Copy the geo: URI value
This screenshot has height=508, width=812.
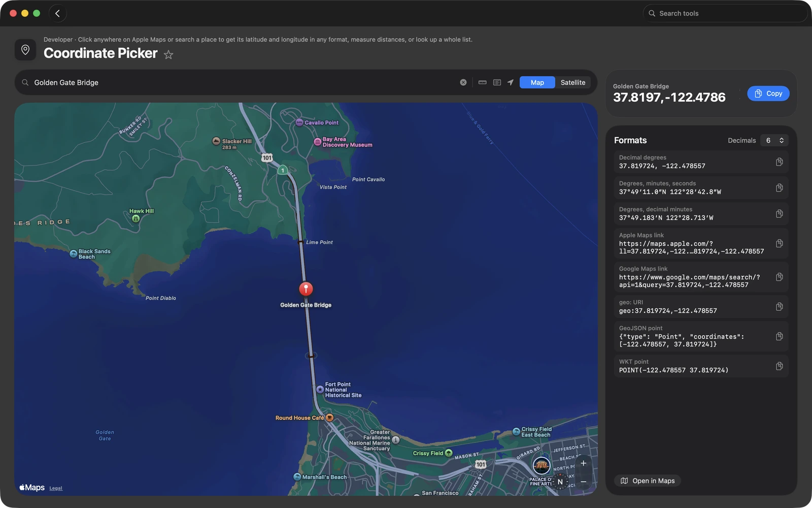pos(779,306)
